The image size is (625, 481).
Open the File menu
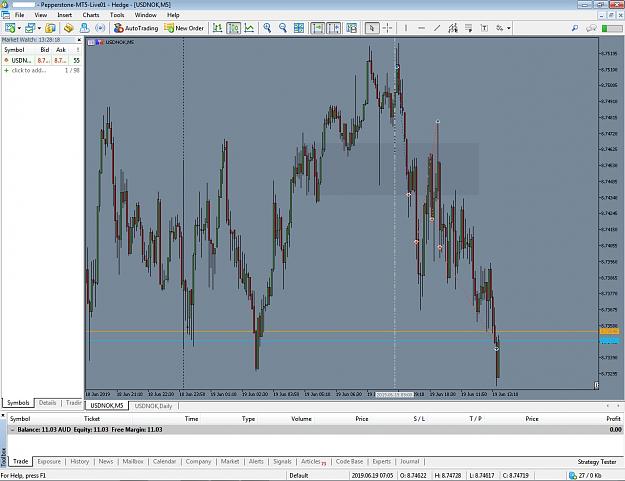(x=20, y=15)
